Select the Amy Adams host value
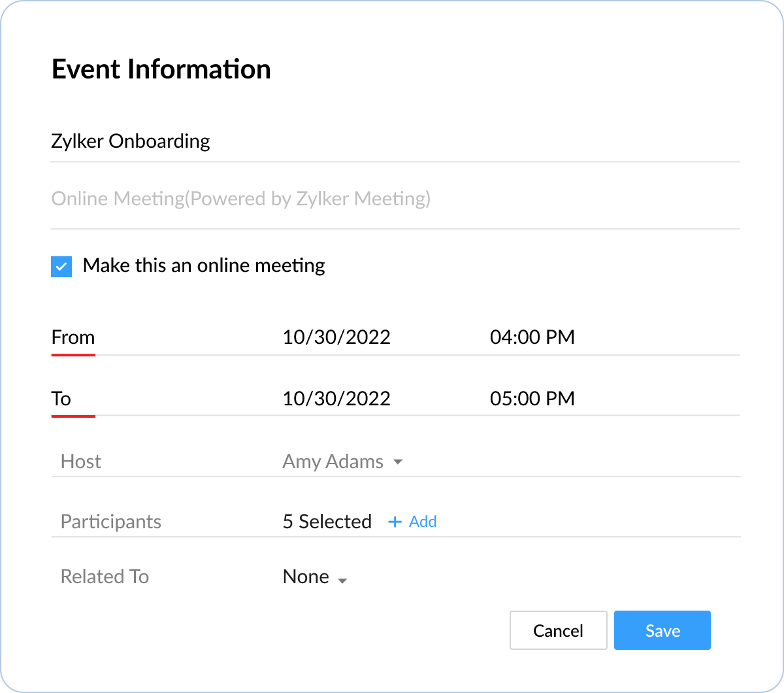This screenshot has height=693, width=784. (333, 462)
